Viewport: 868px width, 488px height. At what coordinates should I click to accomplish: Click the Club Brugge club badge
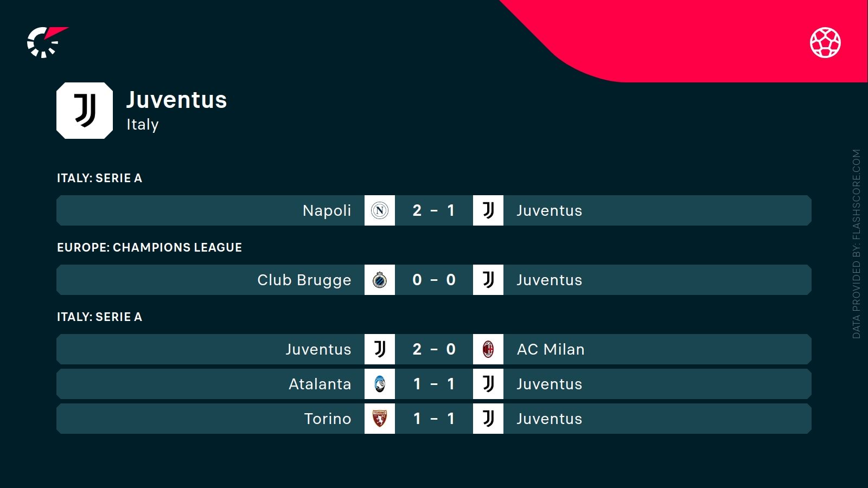(x=380, y=280)
